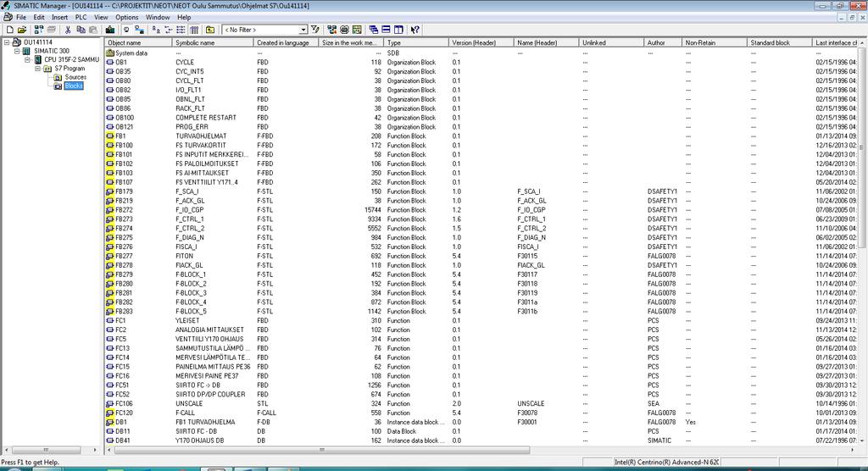Screen dimensions: 868x471
Task: Select the FC1 block row
Action: [x=481, y=321]
